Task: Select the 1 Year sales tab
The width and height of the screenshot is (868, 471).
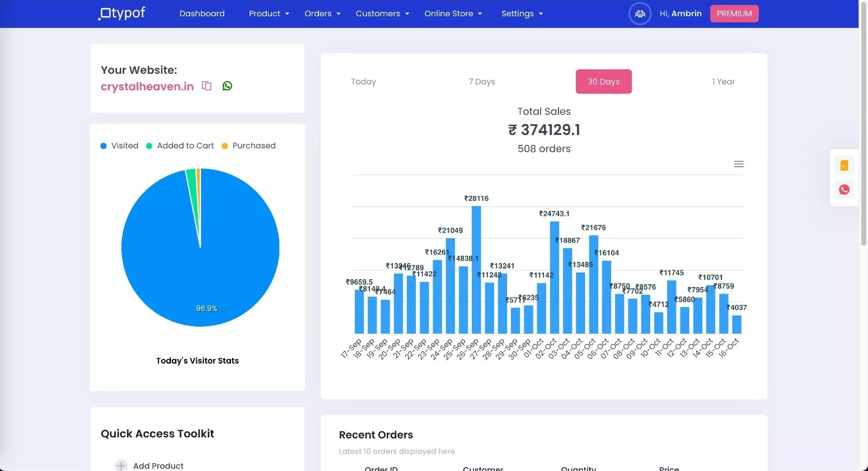Action: [723, 82]
